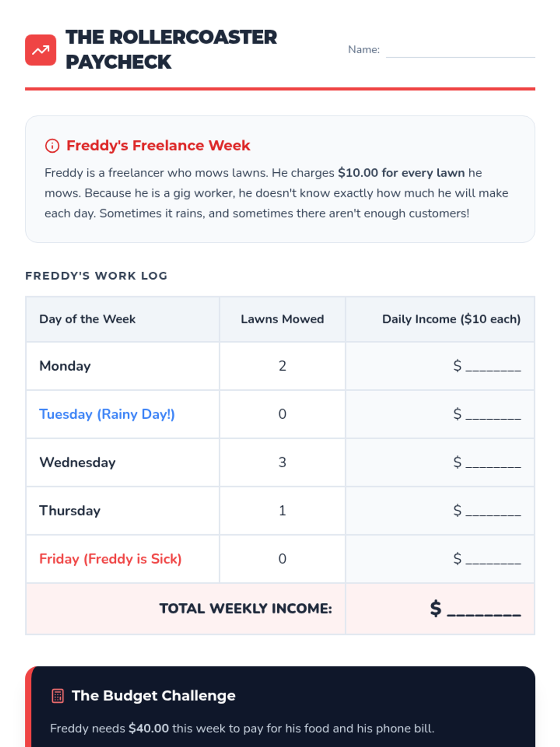Viewport: 560px width, 747px height.
Task: Click Tuesday's daily income blank
Action: point(493,414)
